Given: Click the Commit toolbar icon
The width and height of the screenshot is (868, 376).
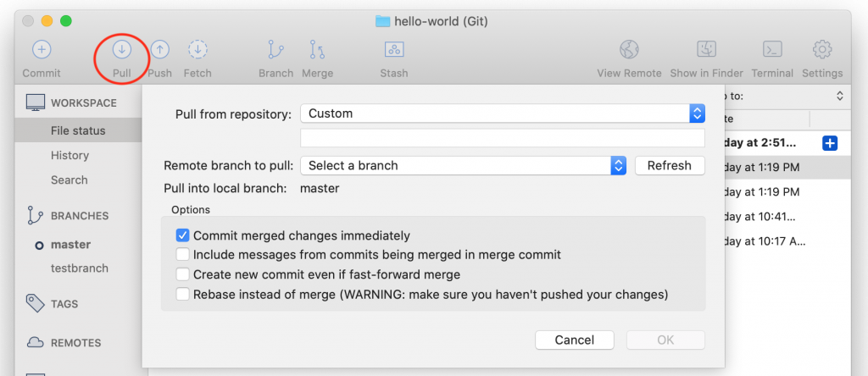Looking at the screenshot, I should (x=41, y=50).
